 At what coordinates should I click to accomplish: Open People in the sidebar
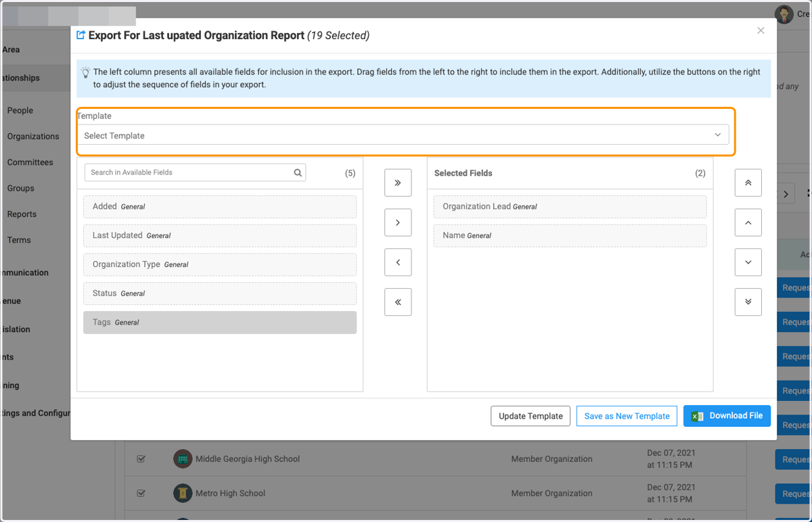pyautogui.click(x=20, y=110)
